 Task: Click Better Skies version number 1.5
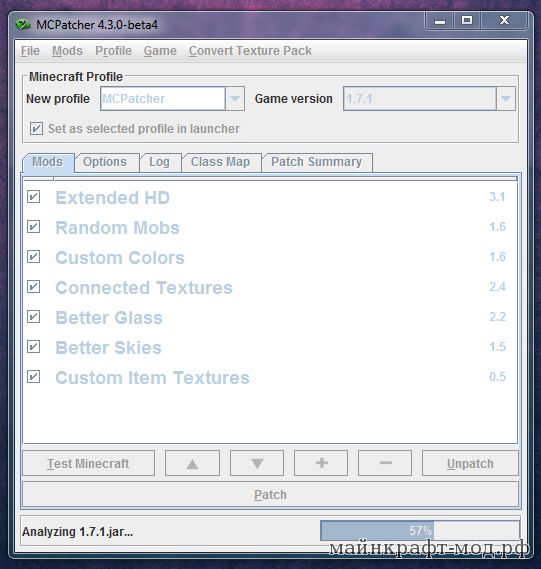coord(497,347)
